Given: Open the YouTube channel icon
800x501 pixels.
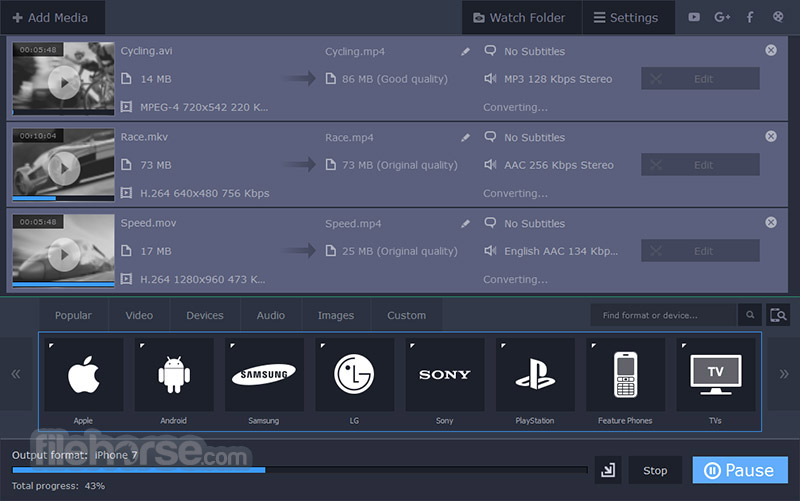Looking at the screenshot, I should [x=694, y=17].
